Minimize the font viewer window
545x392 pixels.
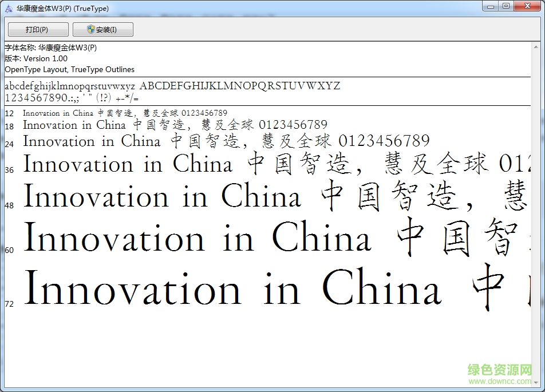tap(491, 6)
